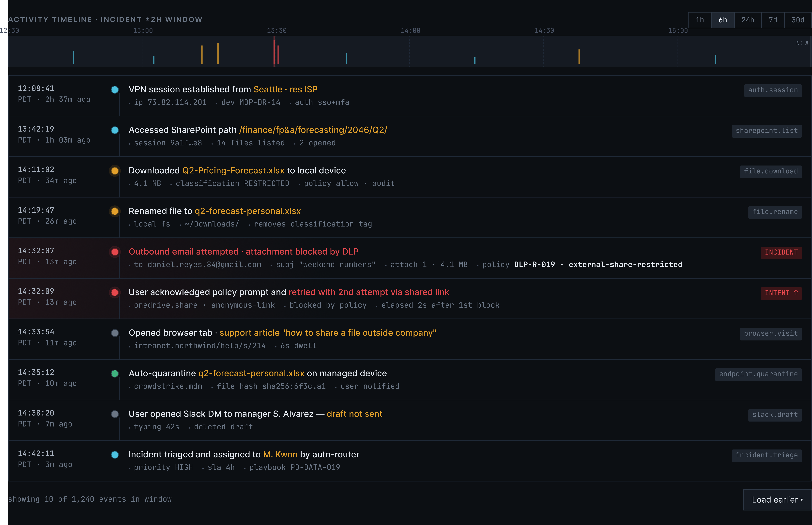Click the 14:32:07 timestamp
The image size is (812, 525).
coord(36,251)
